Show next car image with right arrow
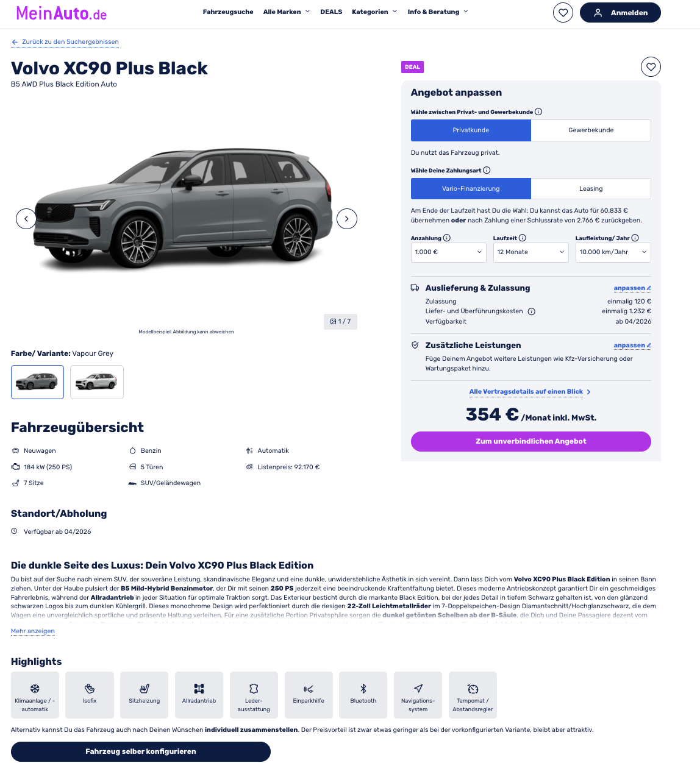 pyautogui.click(x=347, y=219)
